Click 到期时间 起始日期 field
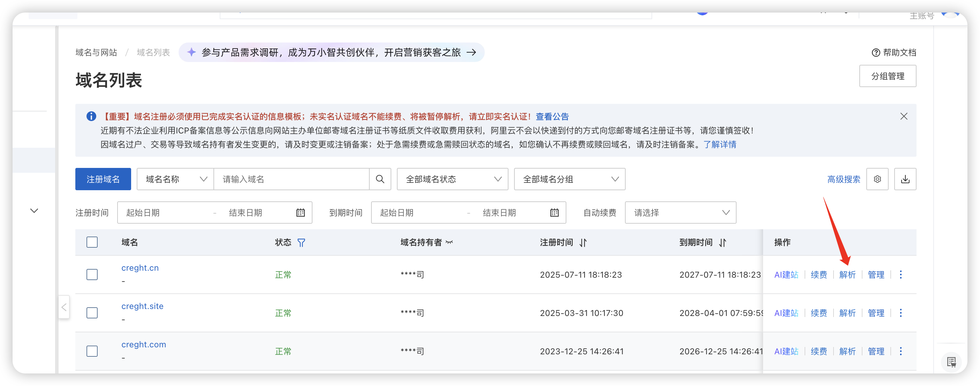The image size is (980, 386). (420, 213)
